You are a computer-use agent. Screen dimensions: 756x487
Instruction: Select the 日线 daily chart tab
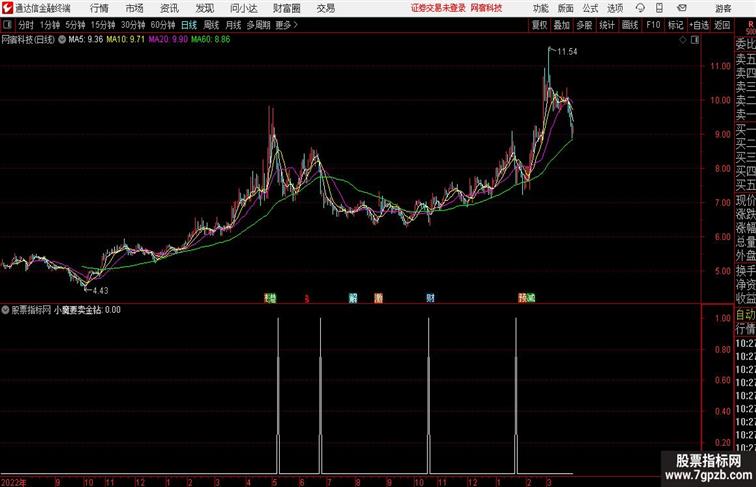[189, 25]
